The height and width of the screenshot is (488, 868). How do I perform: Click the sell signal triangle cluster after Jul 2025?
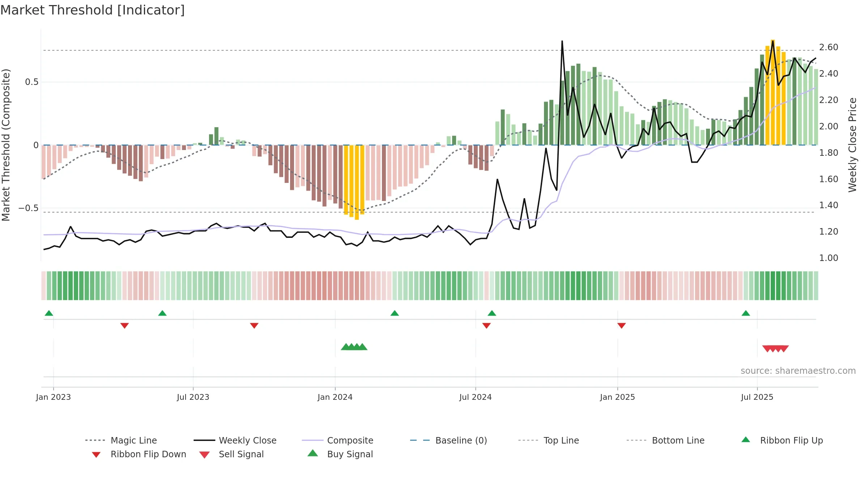pyautogui.click(x=775, y=349)
